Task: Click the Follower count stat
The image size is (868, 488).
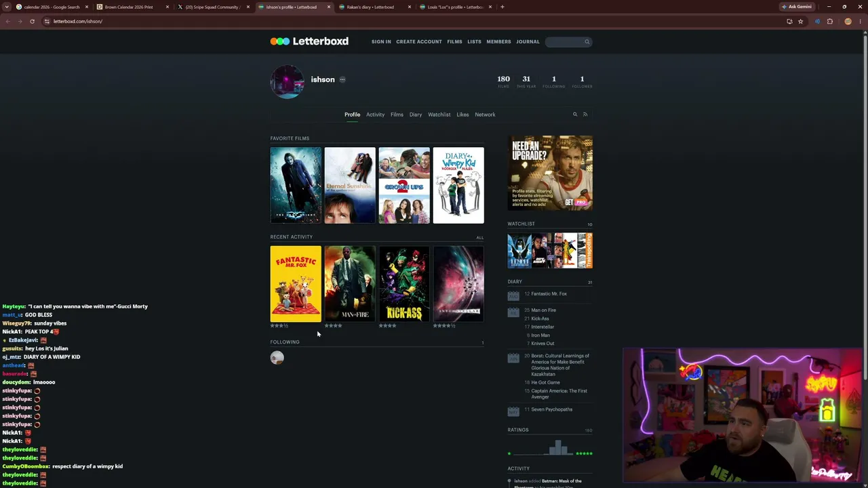Action: tap(582, 81)
